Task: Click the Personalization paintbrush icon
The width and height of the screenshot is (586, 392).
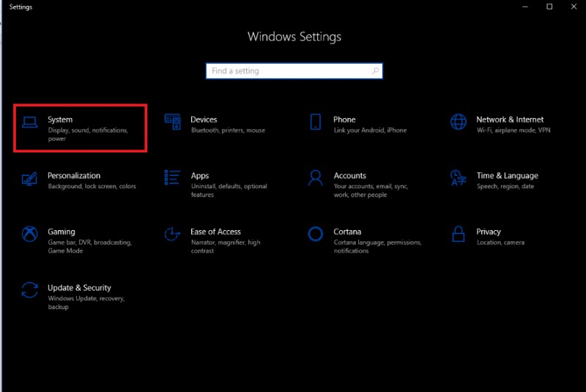Action: tap(29, 179)
